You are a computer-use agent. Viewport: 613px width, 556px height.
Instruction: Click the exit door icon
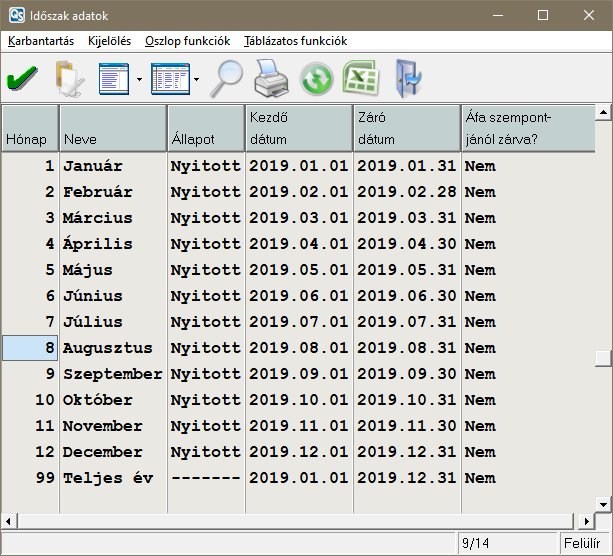pos(408,77)
